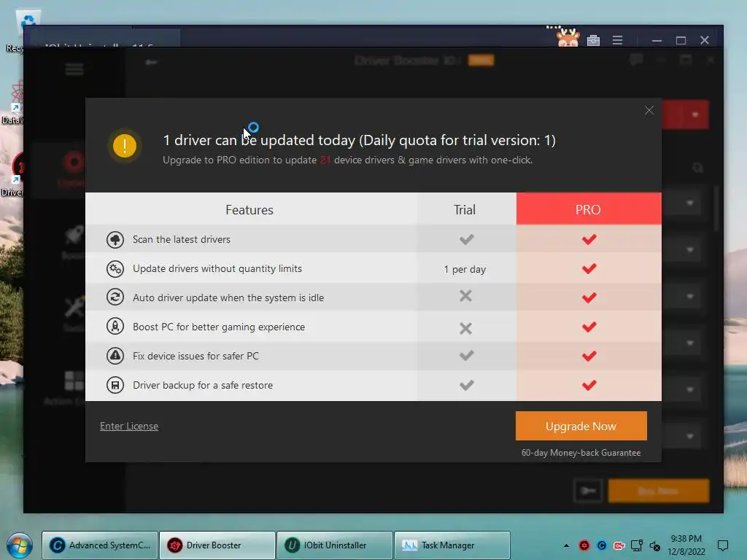Switch to Task Manager in taskbar

[452, 545]
